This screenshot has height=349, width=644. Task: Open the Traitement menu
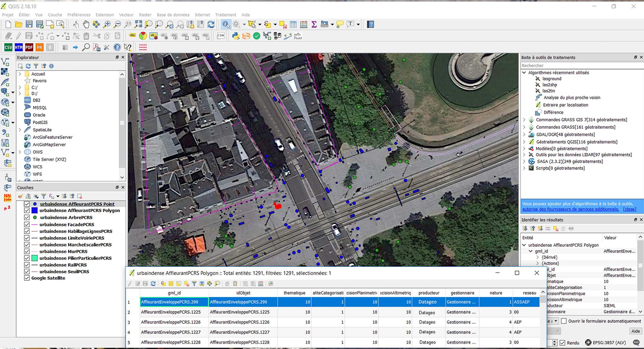point(225,15)
